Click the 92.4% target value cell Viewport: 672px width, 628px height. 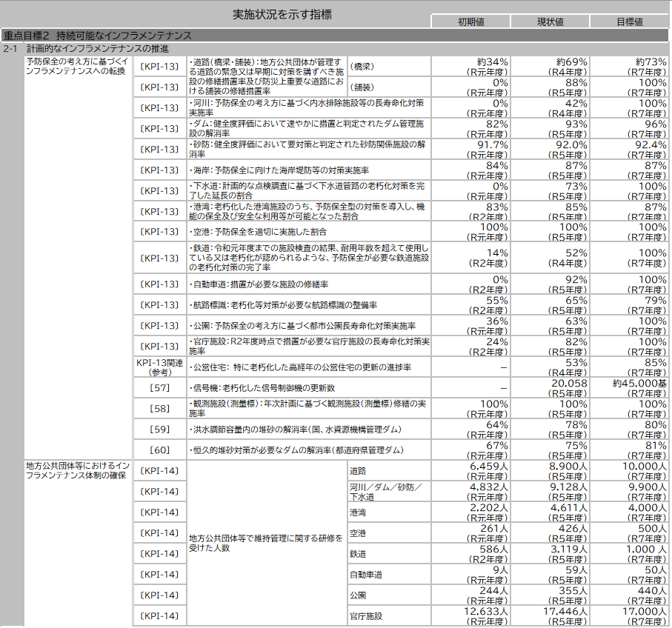629,149
